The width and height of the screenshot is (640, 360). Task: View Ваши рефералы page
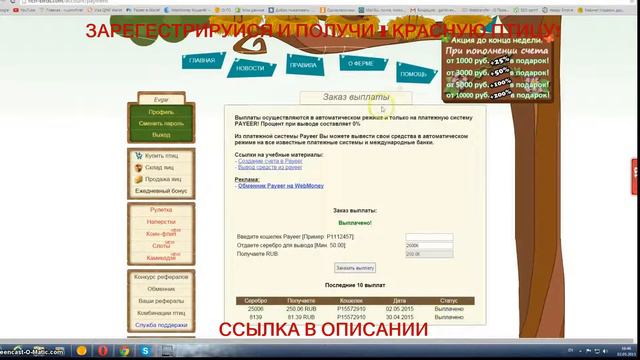pos(161,301)
